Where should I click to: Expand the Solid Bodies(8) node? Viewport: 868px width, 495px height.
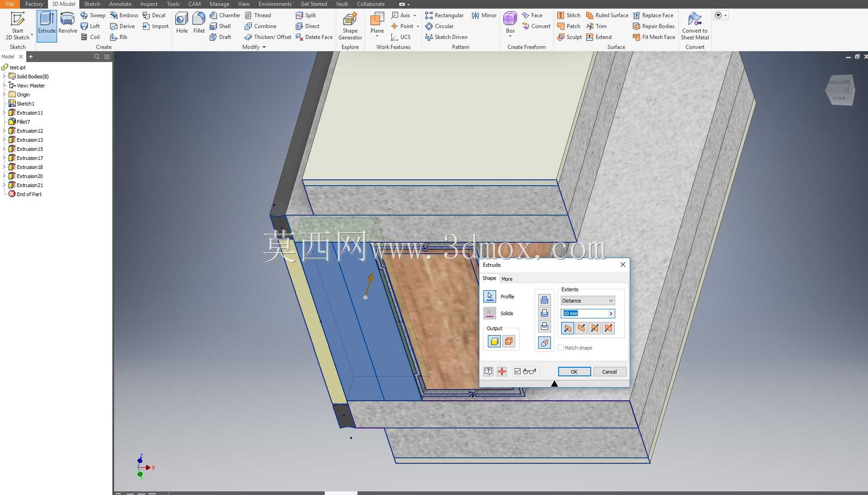(5, 77)
